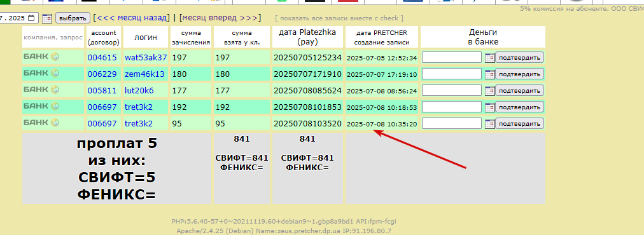Click the calendar icon in the wat53ak37 row
The width and height of the screenshot is (644, 235).
pyautogui.click(x=489, y=58)
